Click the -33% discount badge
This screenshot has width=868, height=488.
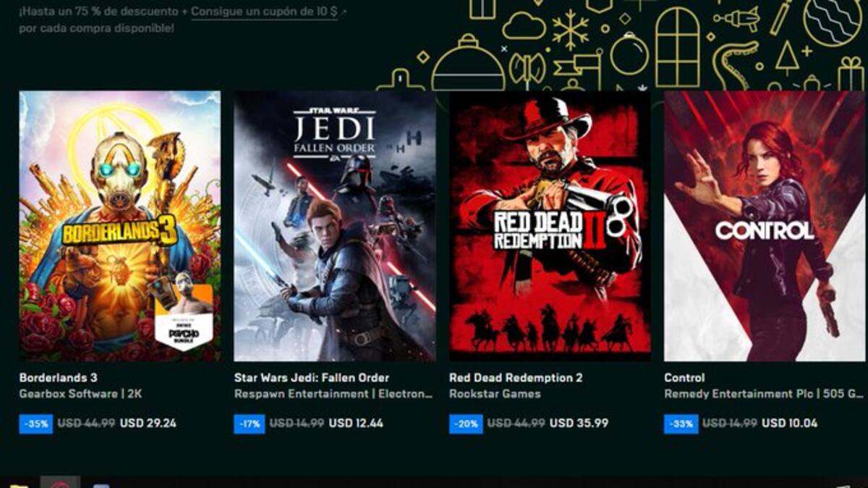pos(681,424)
